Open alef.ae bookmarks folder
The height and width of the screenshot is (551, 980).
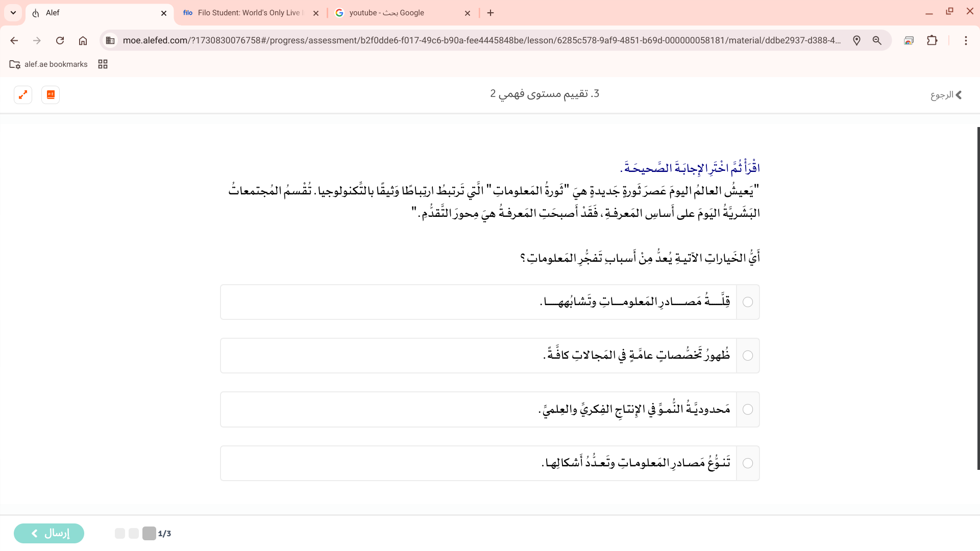click(x=48, y=64)
